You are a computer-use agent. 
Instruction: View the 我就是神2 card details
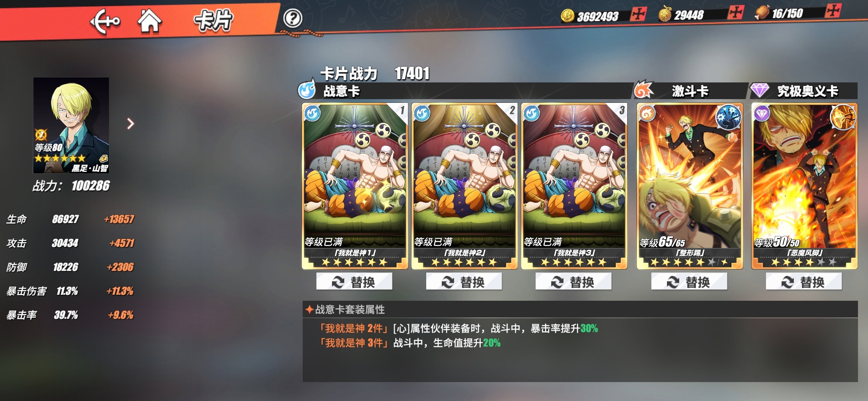464,186
